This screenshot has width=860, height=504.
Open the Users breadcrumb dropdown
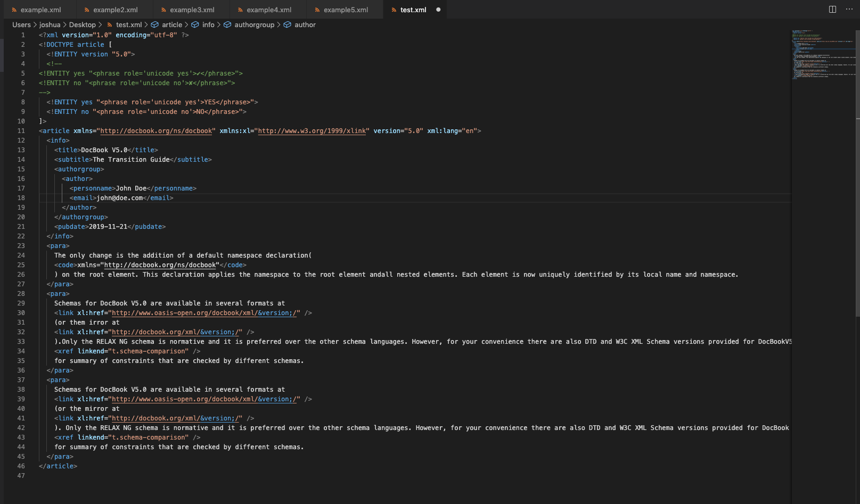coord(21,24)
